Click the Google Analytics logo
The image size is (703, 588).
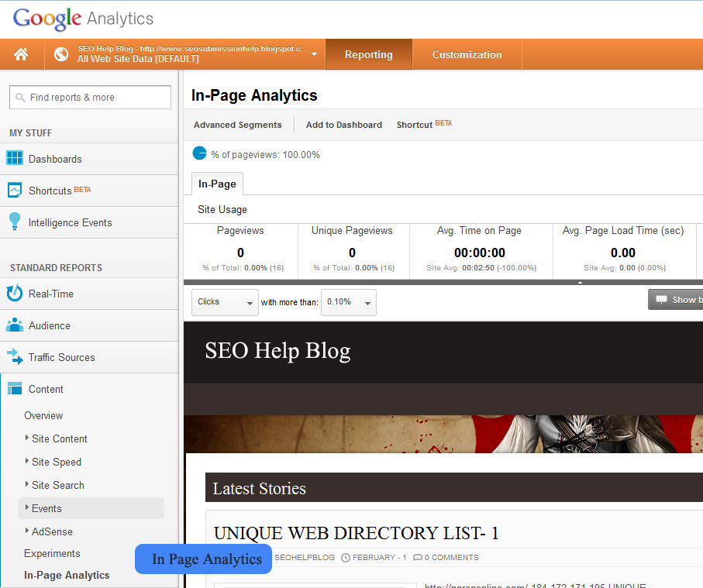(x=84, y=19)
